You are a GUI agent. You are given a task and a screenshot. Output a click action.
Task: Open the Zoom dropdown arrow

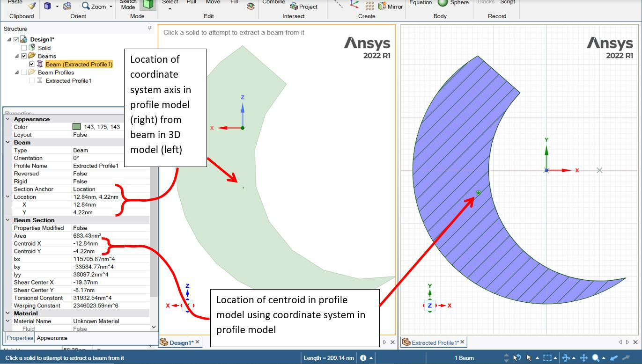[x=111, y=7]
